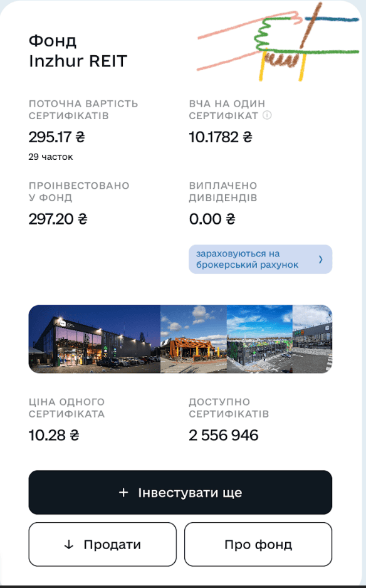Image resolution: width=366 pixels, height=588 pixels.
Task: Select the Продати button
Action: point(102,545)
